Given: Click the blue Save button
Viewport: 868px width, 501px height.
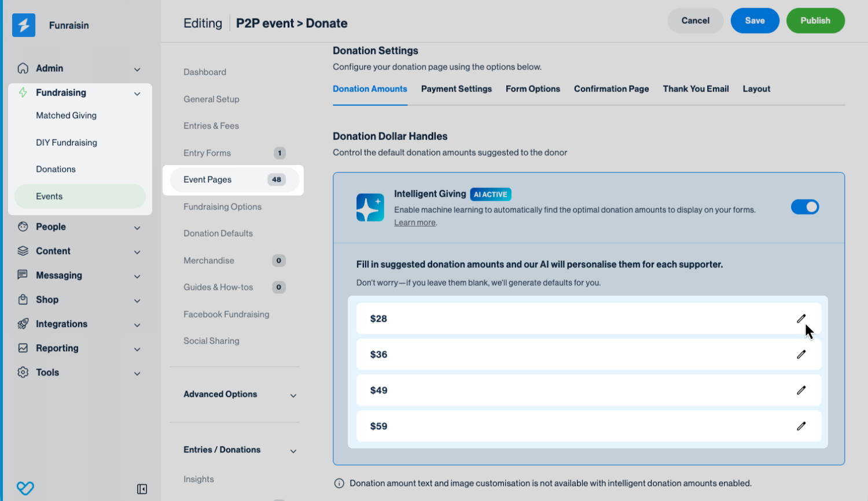Looking at the screenshot, I should click(755, 21).
